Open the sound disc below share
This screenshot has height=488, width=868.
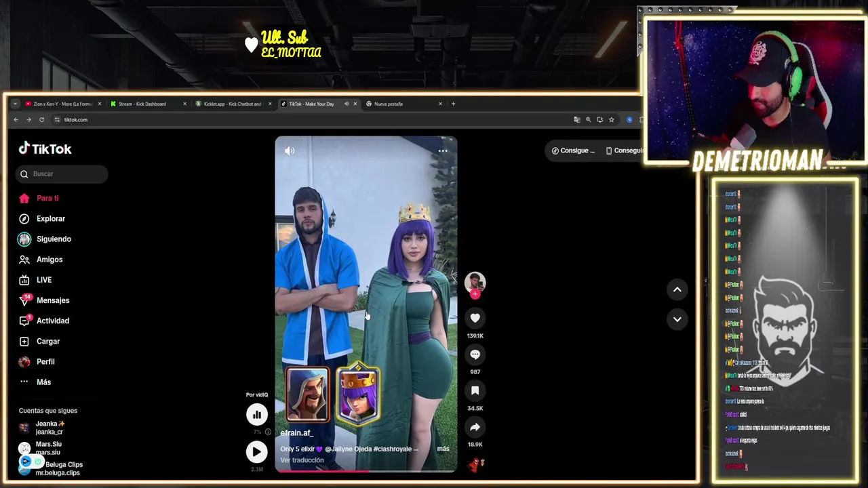pos(476,464)
